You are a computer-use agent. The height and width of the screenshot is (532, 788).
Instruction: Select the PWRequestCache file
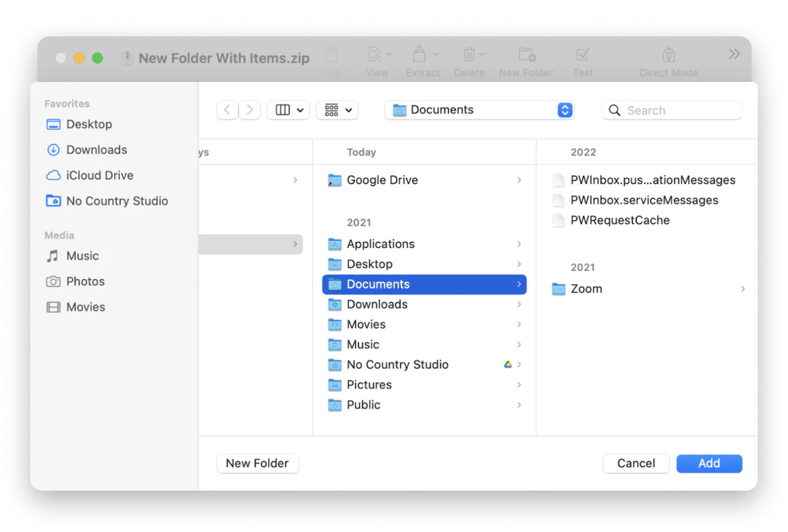point(620,221)
